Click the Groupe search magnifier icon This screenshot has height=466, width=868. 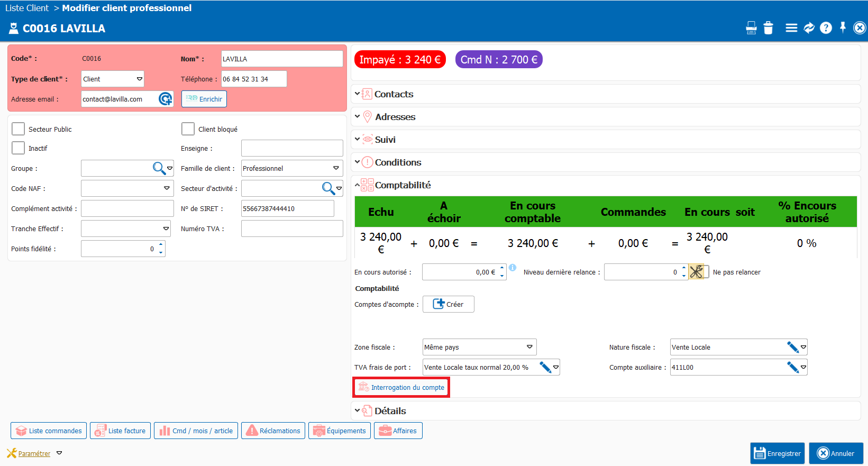pos(159,168)
